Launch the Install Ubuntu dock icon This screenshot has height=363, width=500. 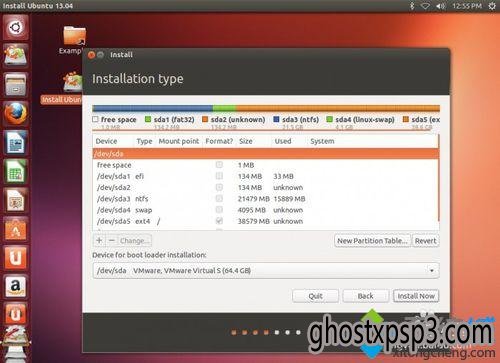(x=16, y=55)
